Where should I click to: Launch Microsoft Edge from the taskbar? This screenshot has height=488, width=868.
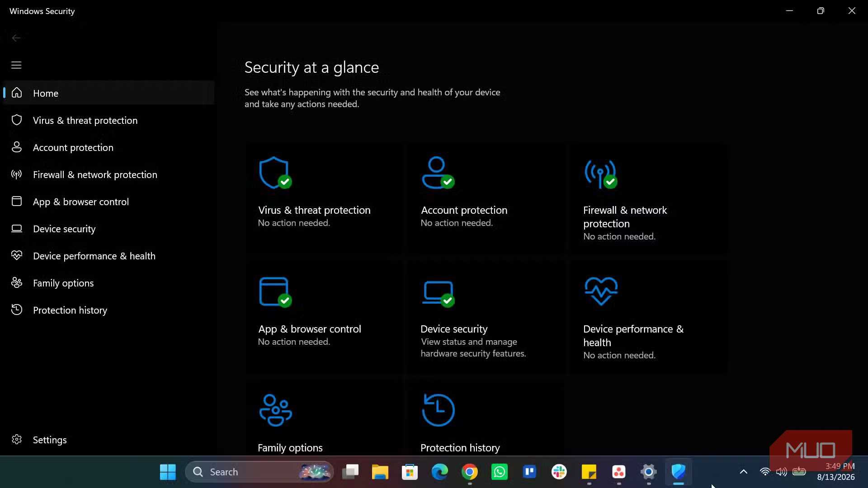439,472
